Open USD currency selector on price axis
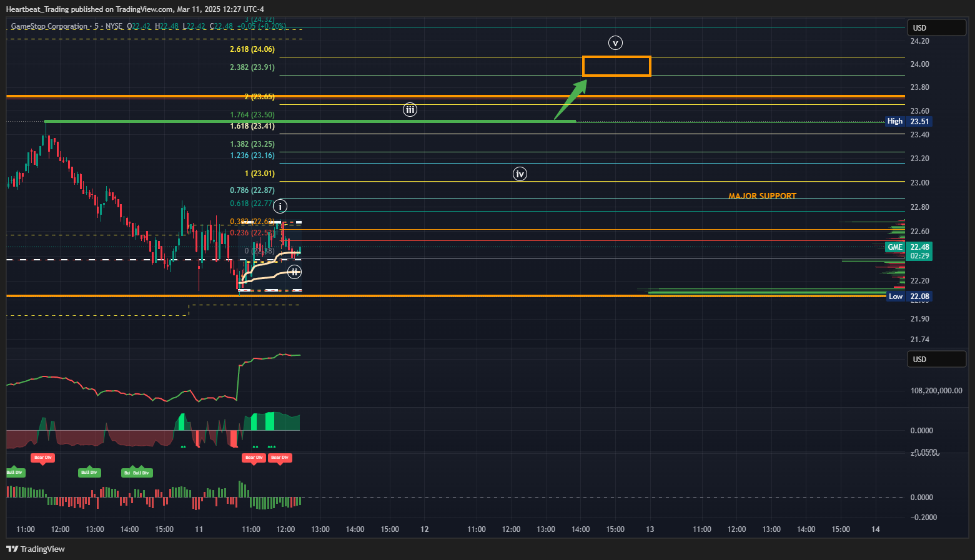 coord(937,27)
